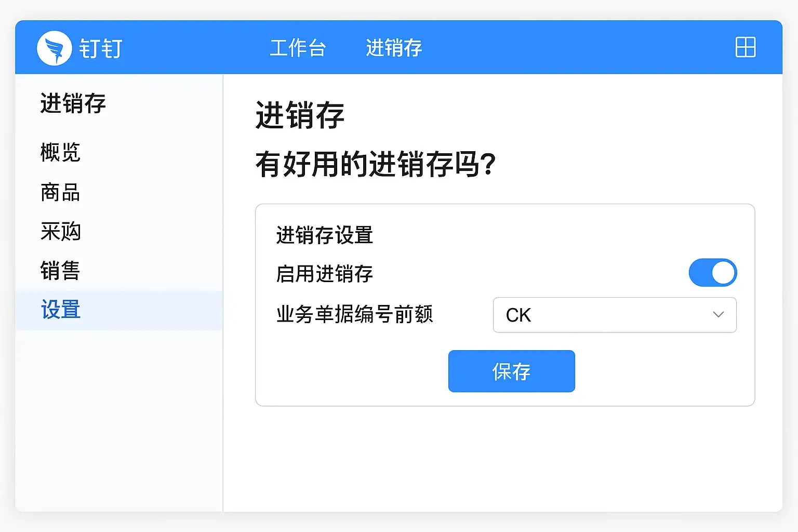Click the 业务单据编号前缀 field label
This screenshot has height=532, width=798.
355,315
